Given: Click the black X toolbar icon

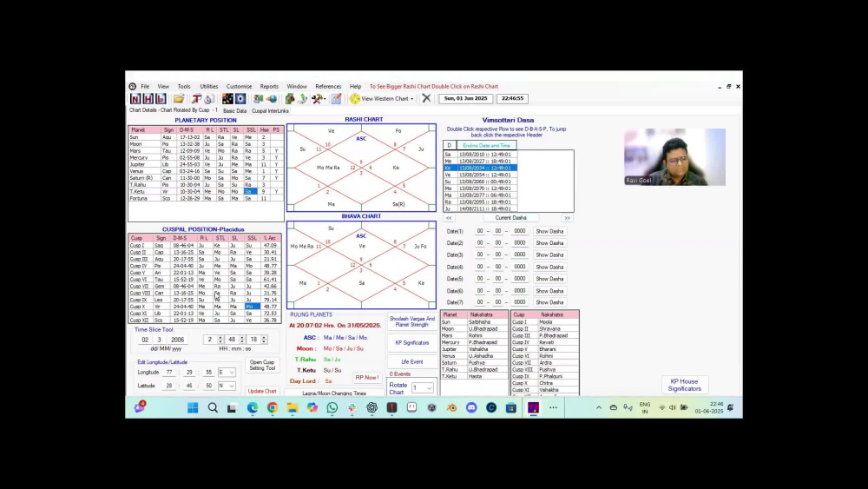Looking at the screenshot, I should [426, 98].
